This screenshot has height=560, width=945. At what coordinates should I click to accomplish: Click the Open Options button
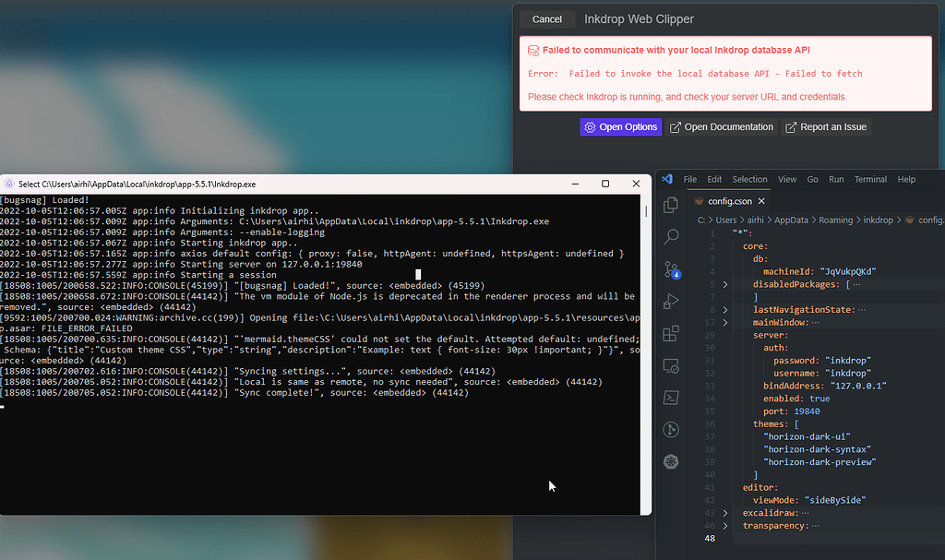pos(621,127)
